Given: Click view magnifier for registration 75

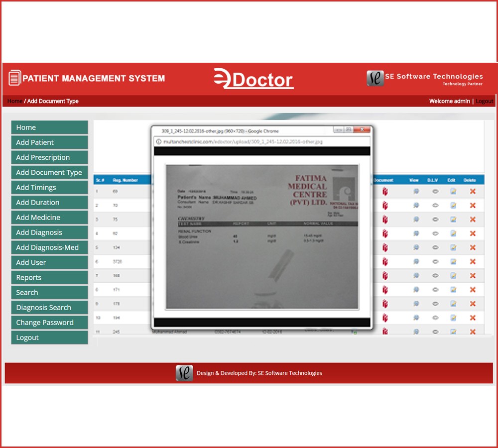Looking at the screenshot, I should click(x=416, y=220).
